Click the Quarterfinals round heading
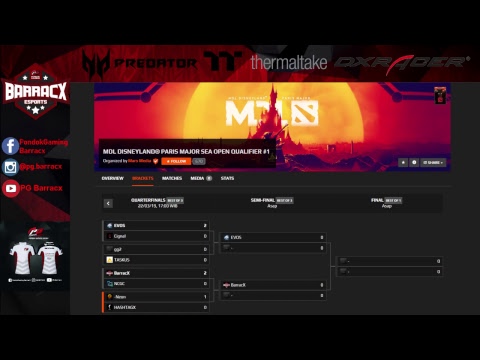The width and height of the screenshot is (480, 360). click(148, 200)
